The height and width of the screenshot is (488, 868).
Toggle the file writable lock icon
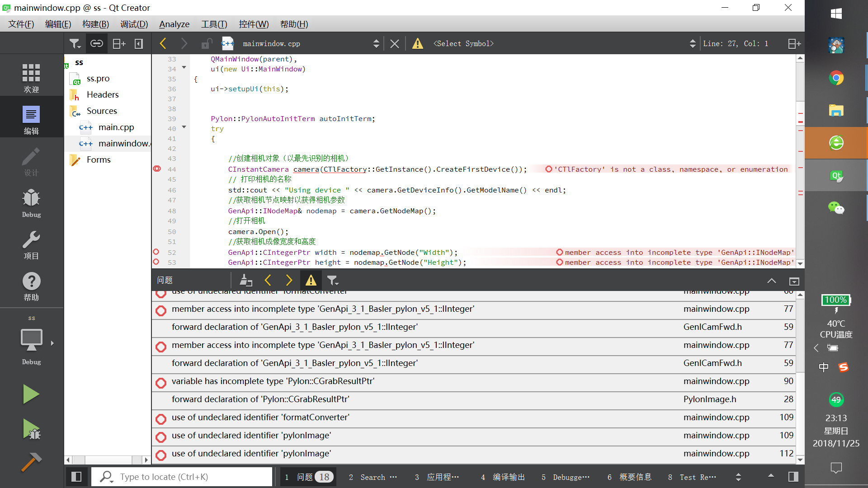coord(207,43)
